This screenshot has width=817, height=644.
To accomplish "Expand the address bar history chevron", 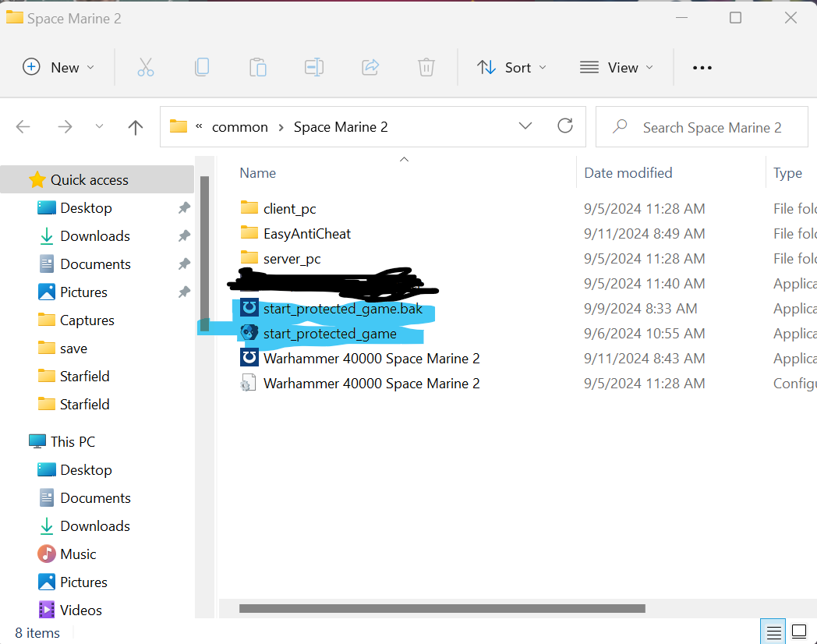I will click(x=525, y=126).
